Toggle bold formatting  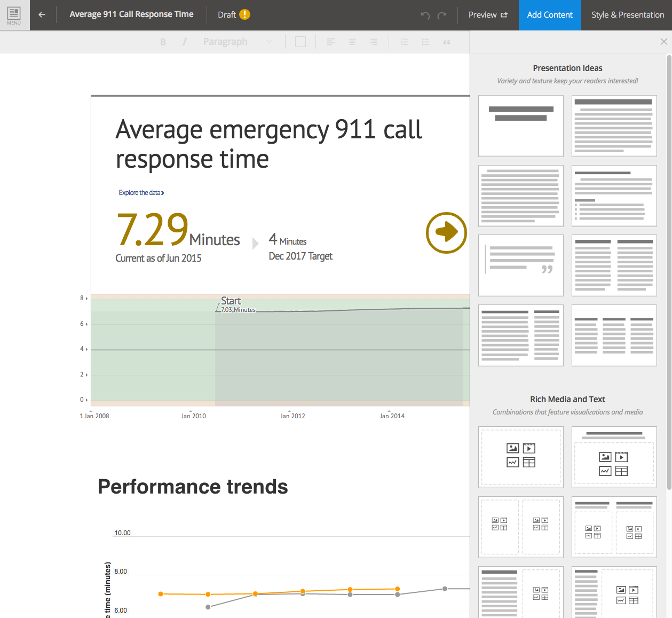(163, 42)
